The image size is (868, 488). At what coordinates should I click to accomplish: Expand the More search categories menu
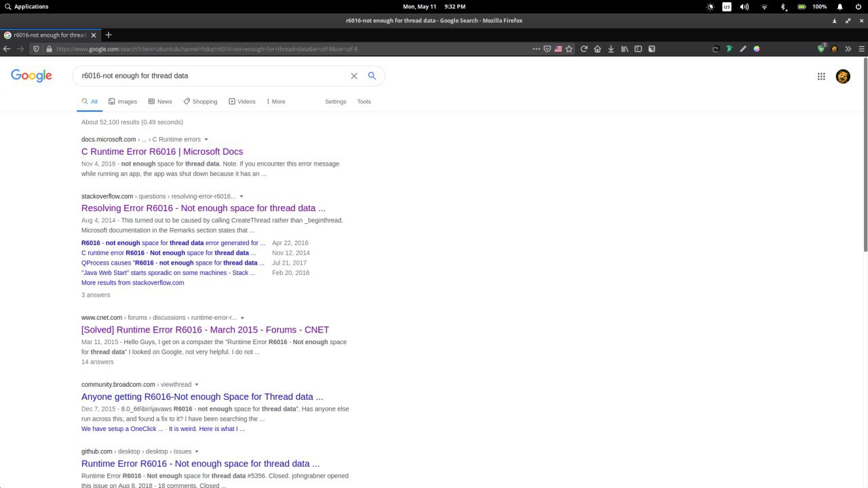click(276, 102)
